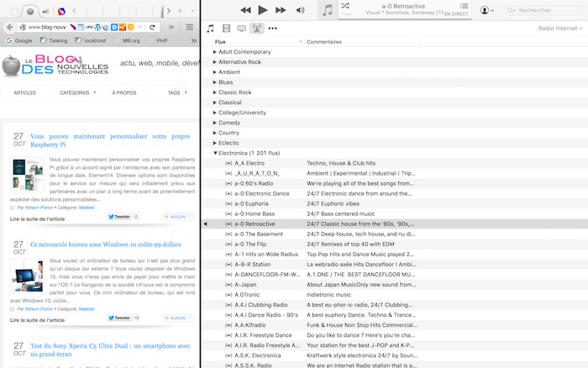588x368 pixels.
Task: Expand the Ambient radio category
Action: [215, 72]
